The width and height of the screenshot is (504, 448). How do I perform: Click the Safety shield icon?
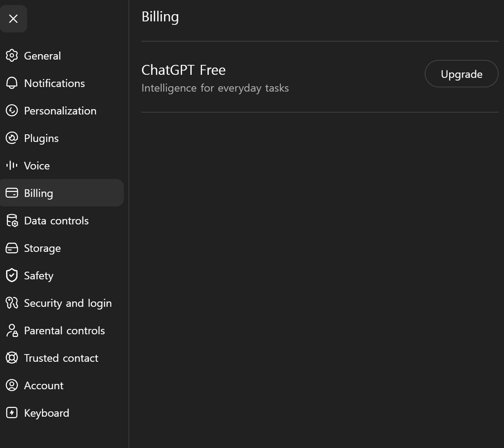click(x=12, y=275)
